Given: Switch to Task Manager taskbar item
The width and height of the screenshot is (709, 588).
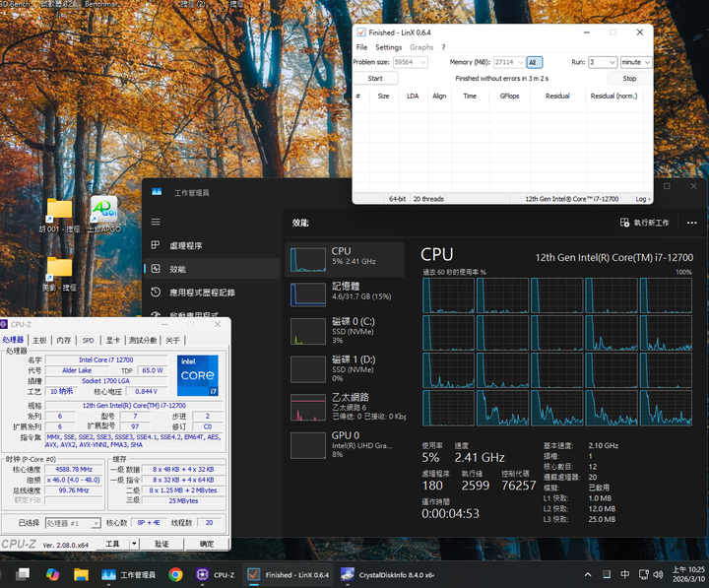Looking at the screenshot, I should click(128, 575).
